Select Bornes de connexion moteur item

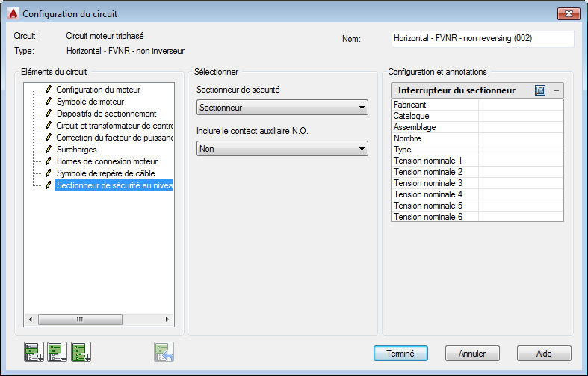107,161
